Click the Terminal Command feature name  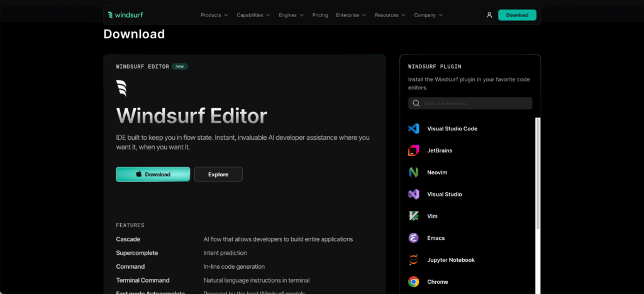[x=143, y=280]
